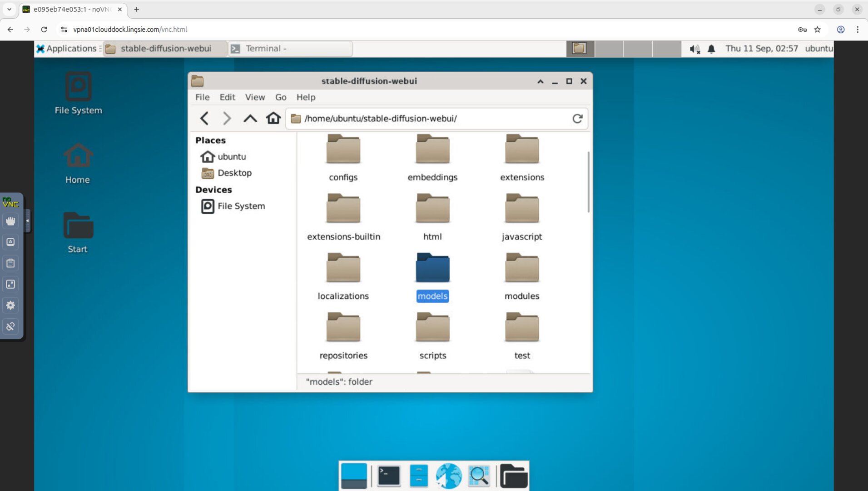Open the web browser from the dock
Viewport: 868px width, 491px height.
449,476
